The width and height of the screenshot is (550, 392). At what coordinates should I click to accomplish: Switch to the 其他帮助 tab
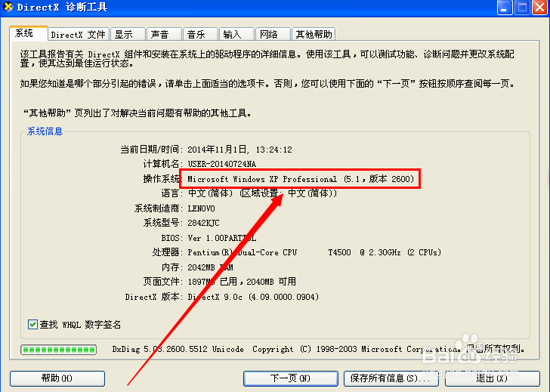tap(314, 34)
